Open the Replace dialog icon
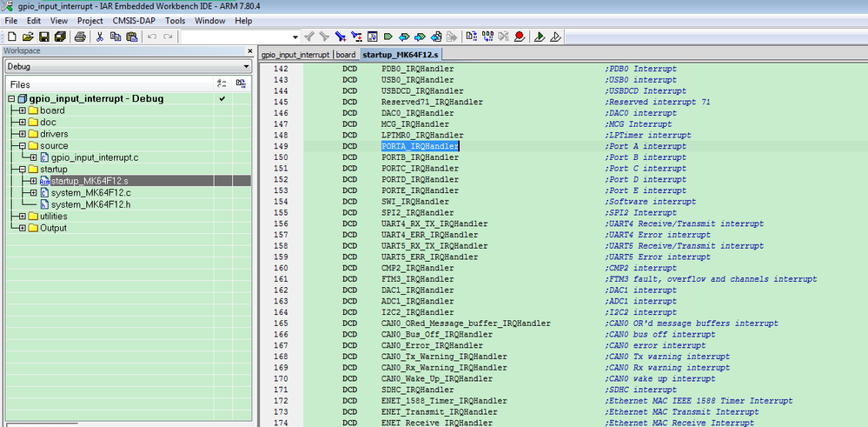This screenshot has height=427, width=868. coord(356,37)
